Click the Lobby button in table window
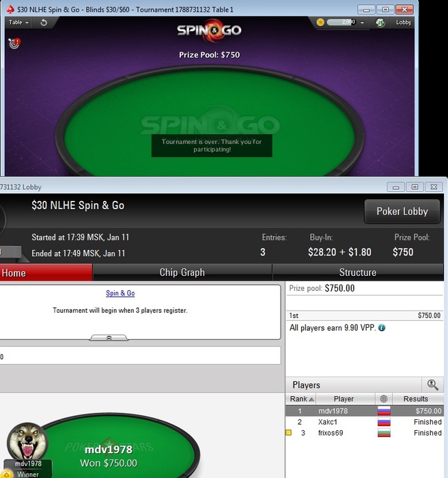This screenshot has height=478, width=448. point(403,23)
